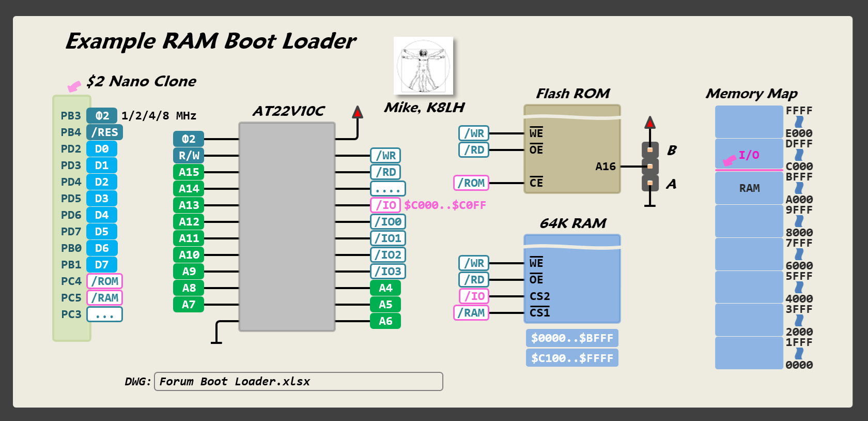This screenshot has width=868, height=421.
Task: Click the Vitruvian Man thumbnail image
Action: click(423, 66)
